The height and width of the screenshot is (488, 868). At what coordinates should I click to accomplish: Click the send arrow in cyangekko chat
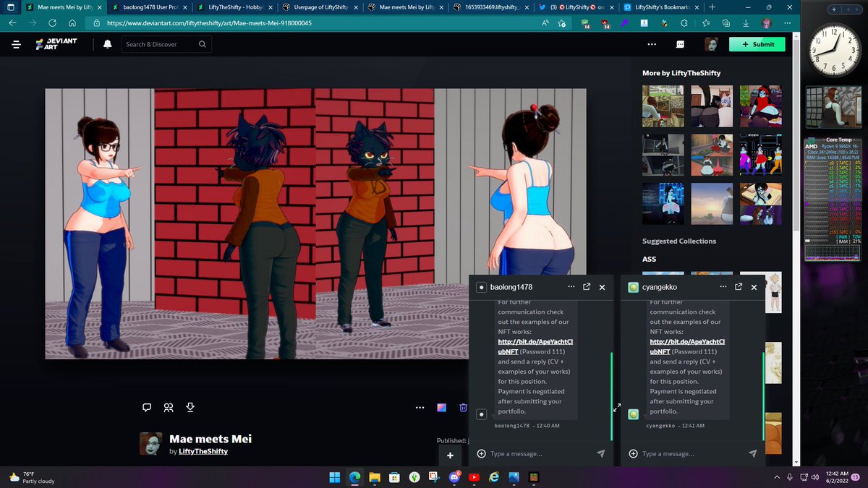pos(752,453)
